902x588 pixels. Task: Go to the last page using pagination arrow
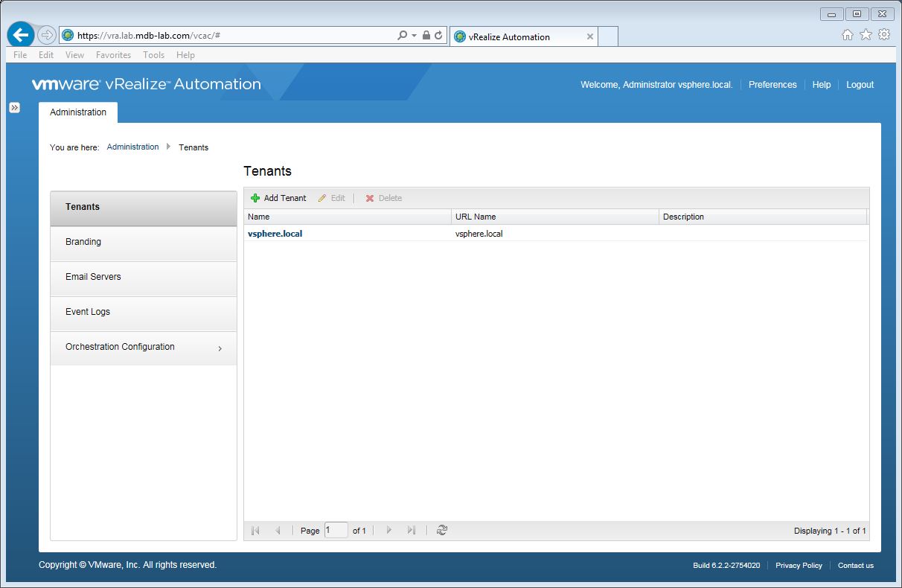point(411,530)
